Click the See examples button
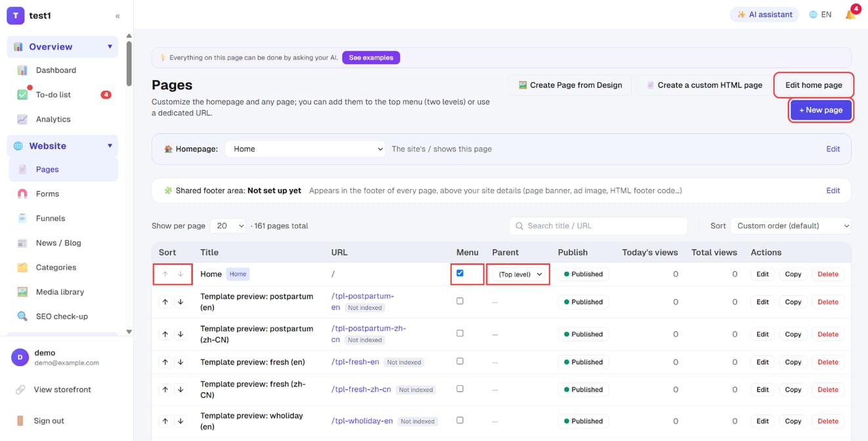868x441 pixels. tap(371, 58)
